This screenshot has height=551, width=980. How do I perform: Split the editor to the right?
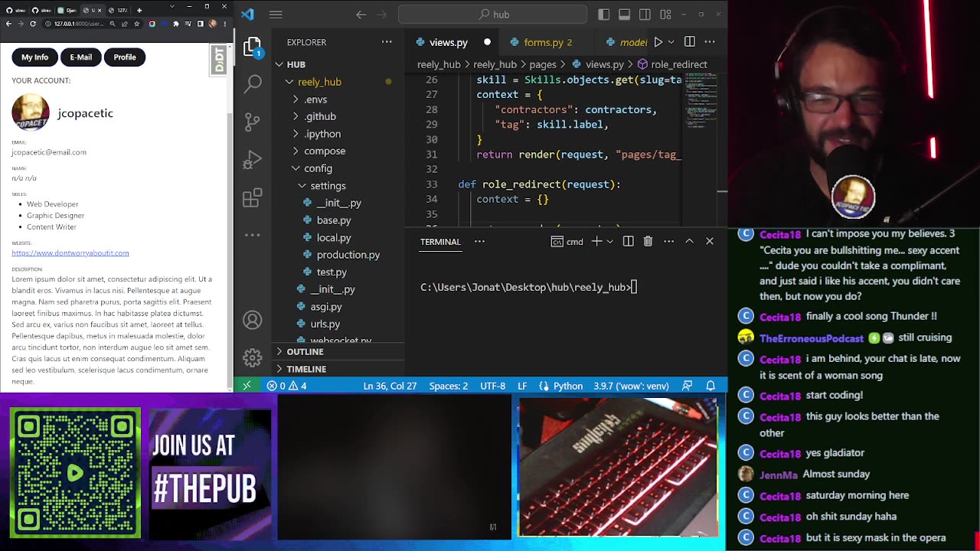pos(690,42)
